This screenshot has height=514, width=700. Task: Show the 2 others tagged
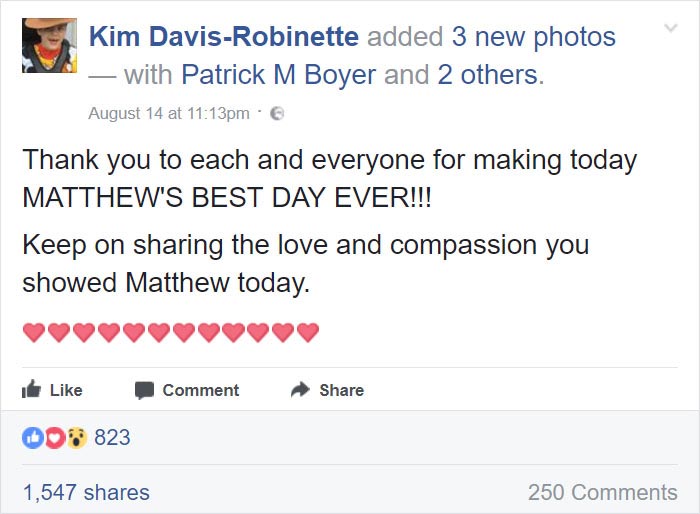coord(486,75)
